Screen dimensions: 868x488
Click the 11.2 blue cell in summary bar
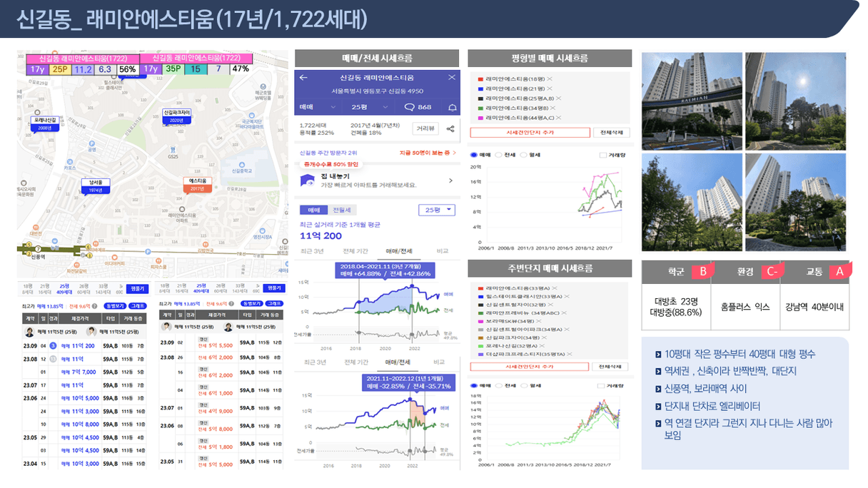point(83,69)
